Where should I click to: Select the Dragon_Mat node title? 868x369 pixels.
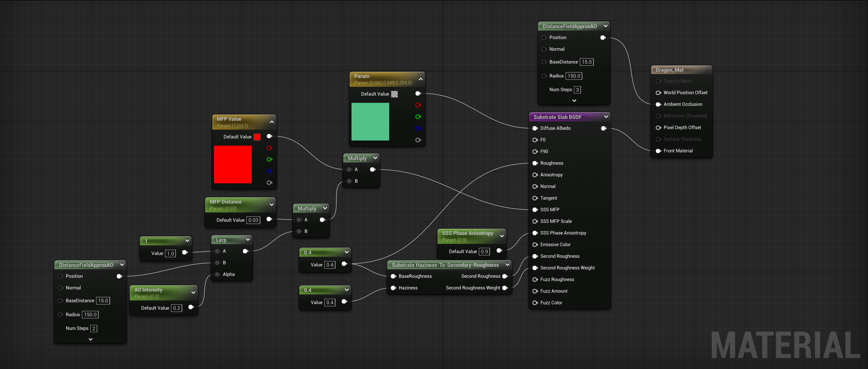[x=670, y=70]
